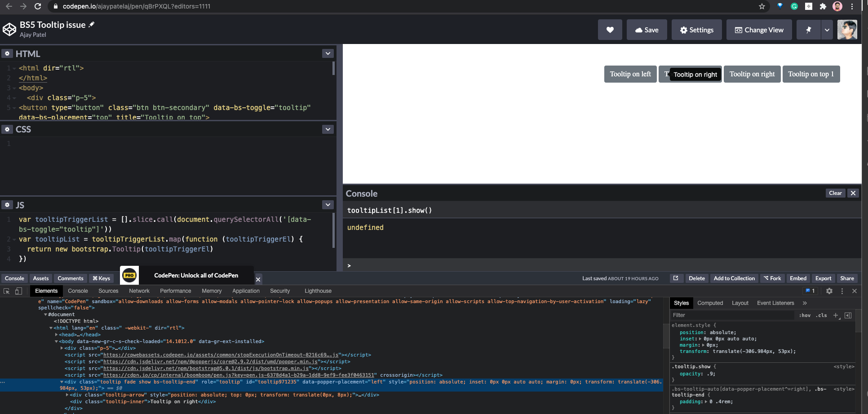Open the Network tab in DevTools
Image resolution: width=868 pixels, height=414 pixels.
[139, 291]
